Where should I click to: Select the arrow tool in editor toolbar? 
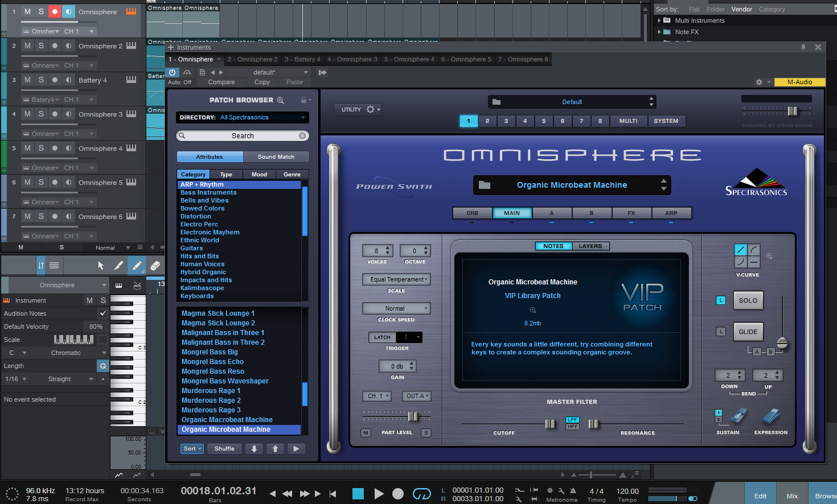(x=101, y=265)
